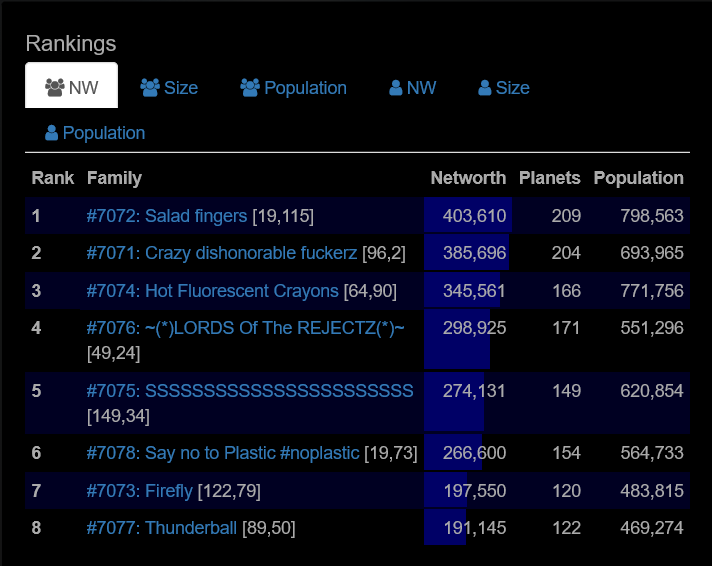Viewport: 712px width, 566px height.
Task: Click the group icon on the active NW tab
Action: coord(55,88)
